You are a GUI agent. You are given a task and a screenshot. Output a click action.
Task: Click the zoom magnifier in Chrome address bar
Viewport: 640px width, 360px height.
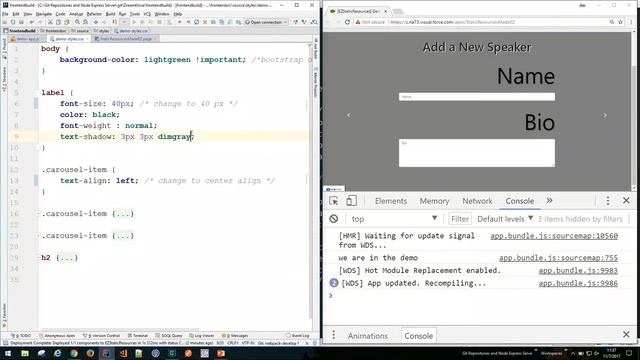coord(611,22)
